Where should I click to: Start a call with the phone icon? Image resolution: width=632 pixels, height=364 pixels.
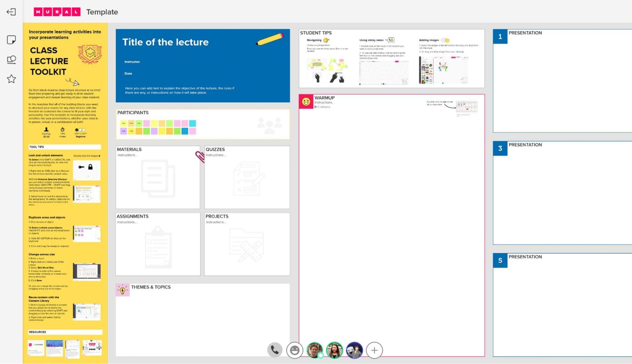[x=275, y=350]
